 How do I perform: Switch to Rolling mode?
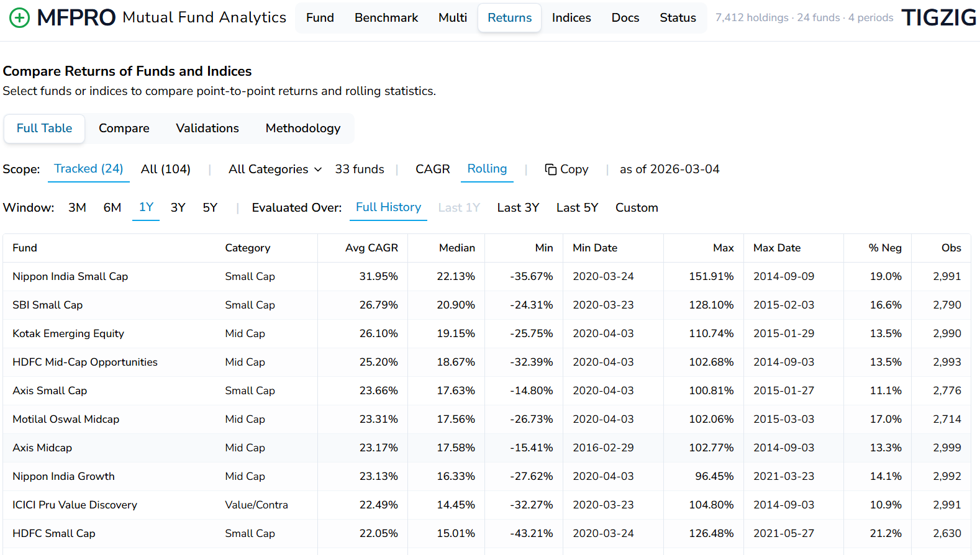click(x=487, y=169)
